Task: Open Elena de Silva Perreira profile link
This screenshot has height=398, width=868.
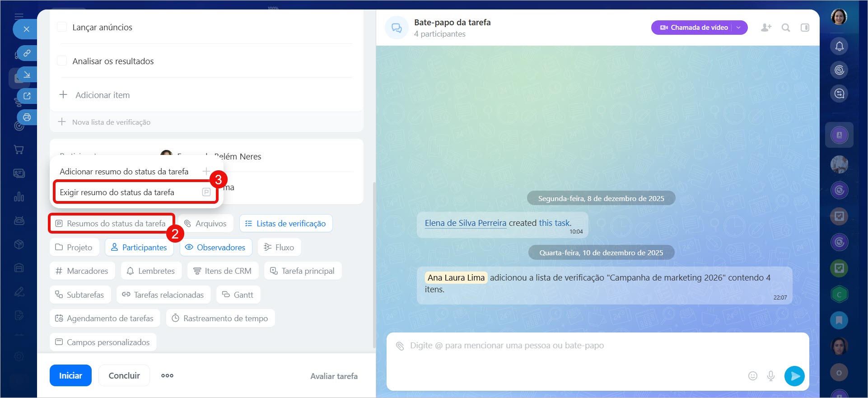Action: click(465, 223)
